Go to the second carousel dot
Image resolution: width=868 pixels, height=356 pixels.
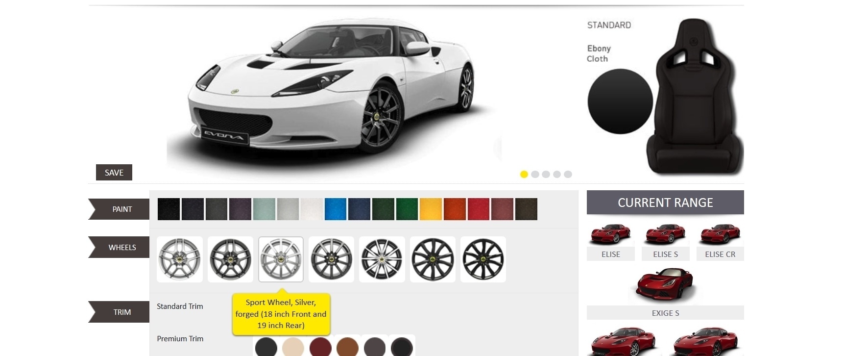pos(535,174)
